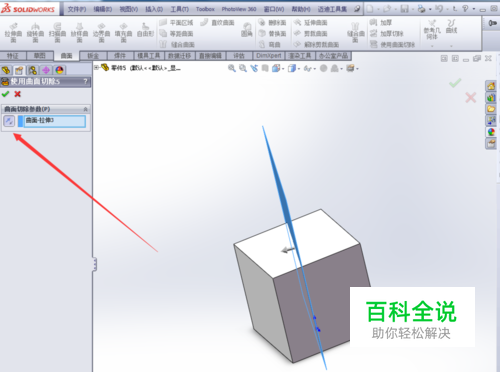Expand the 零件5 flyout tree node

(96, 68)
